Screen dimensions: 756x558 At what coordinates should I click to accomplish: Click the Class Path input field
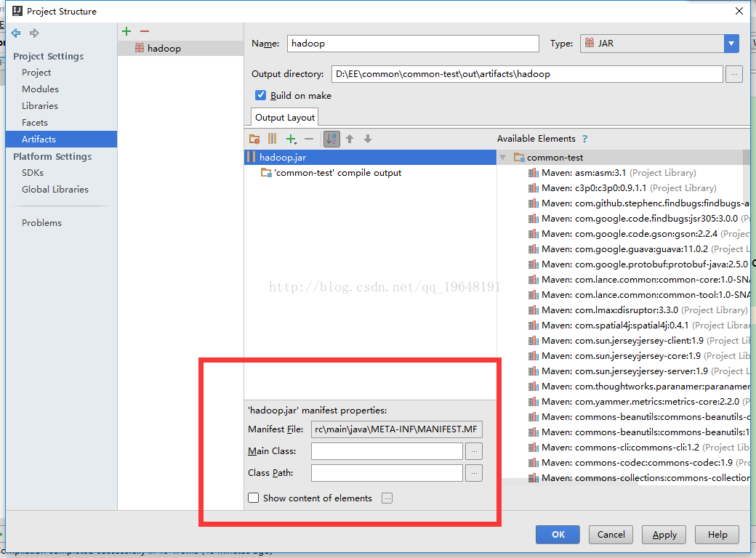pyautogui.click(x=387, y=473)
